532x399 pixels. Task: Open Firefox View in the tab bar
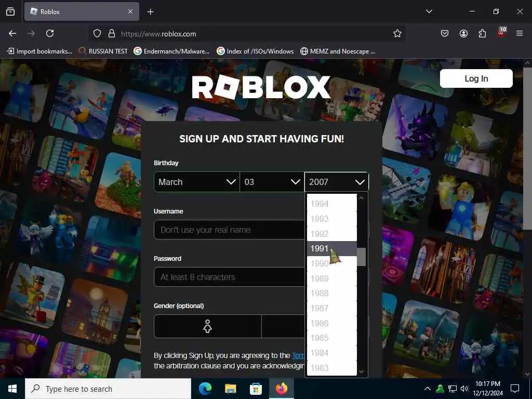click(x=10, y=11)
